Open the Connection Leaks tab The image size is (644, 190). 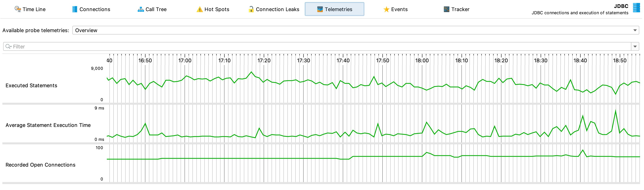click(x=277, y=9)
